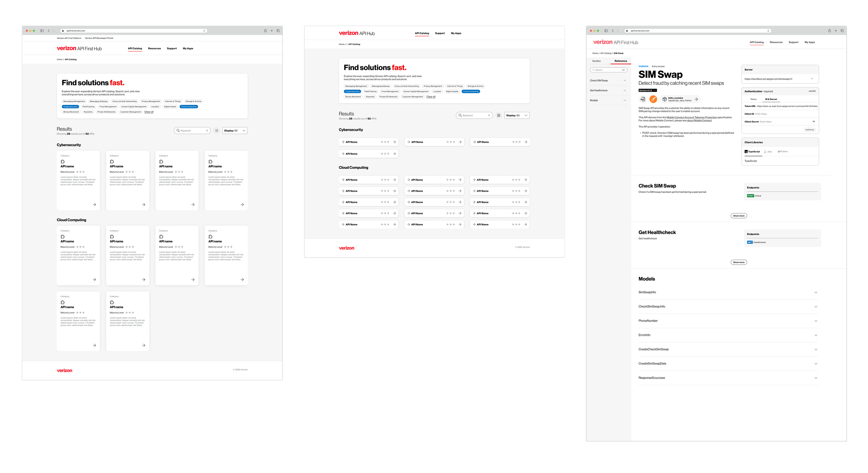Open the about Mobile Connect link
This screenshot has width=868, height=473.
pos(699,121)
